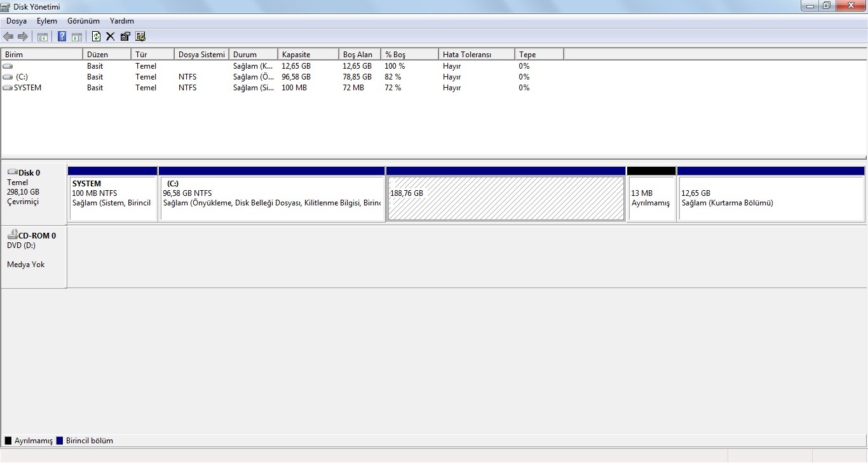Open the Görünüm menu
The width and height of the screenshot is (868, 463).
[83, 21]
